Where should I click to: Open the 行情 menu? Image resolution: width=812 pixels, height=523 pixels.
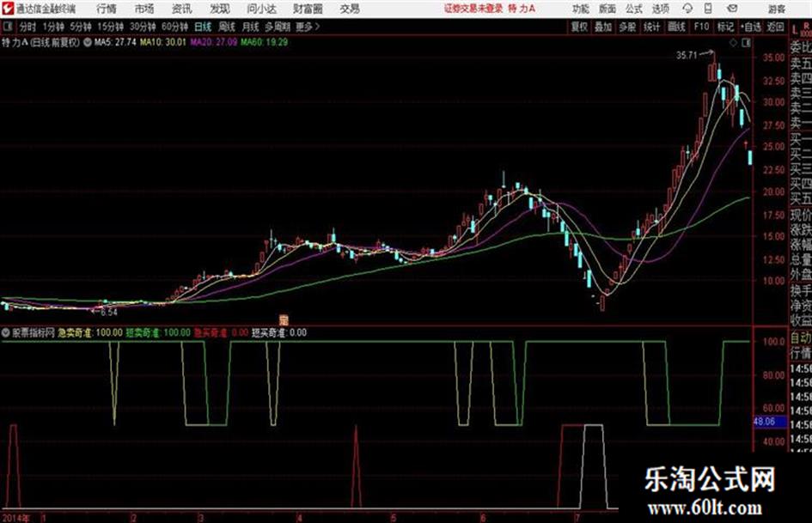[107, 9]
